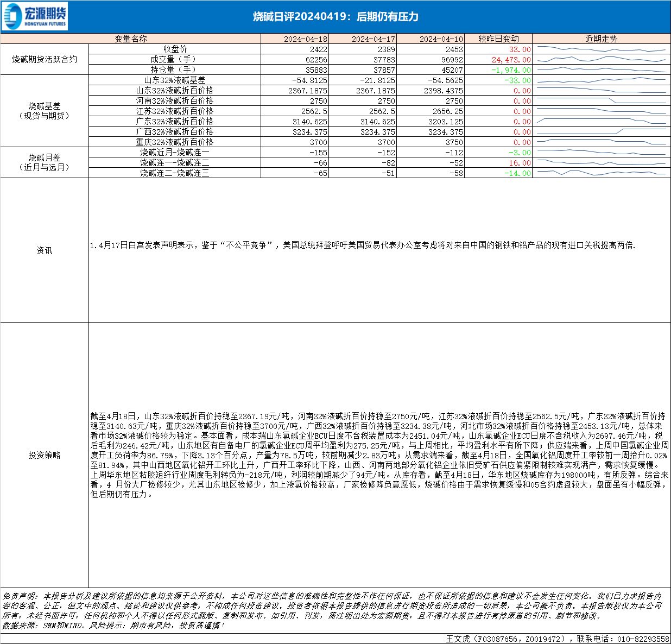
Task: Select the 近期走势 column header
Action: pyautogui.click(x=602, y=39)
